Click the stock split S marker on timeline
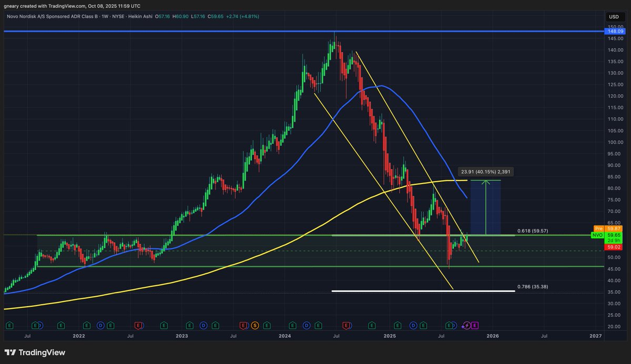 255,326
